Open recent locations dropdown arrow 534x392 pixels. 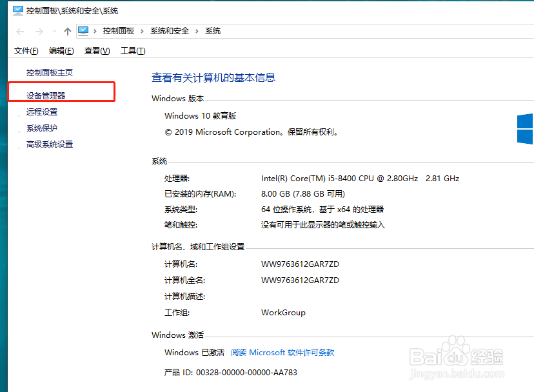(54, 32)
